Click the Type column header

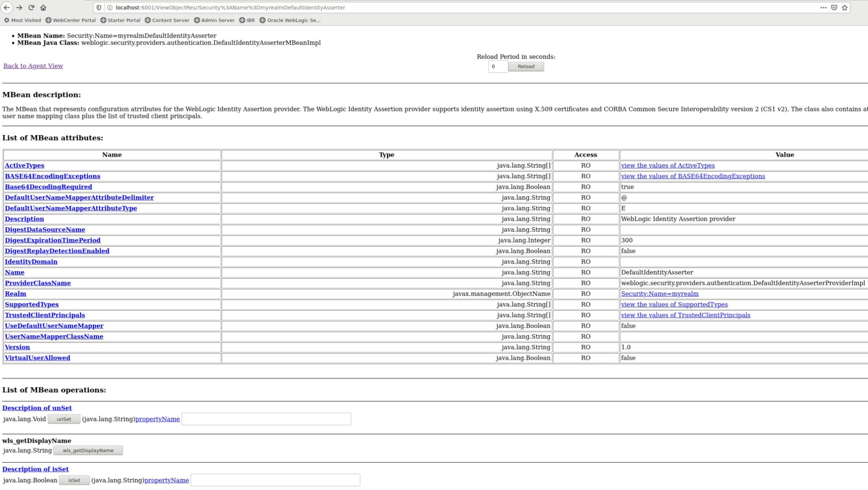point(387,155)
